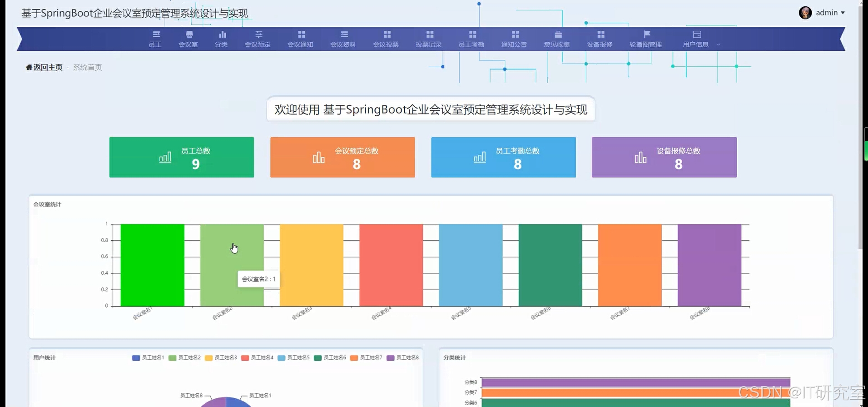The image size is (868, 407).
Task: Open the 设备报修总数 8 card
Action: (x=664, y=157)
